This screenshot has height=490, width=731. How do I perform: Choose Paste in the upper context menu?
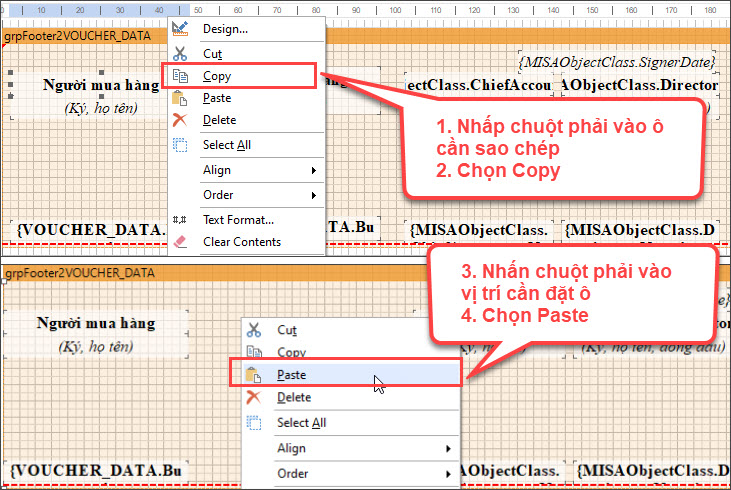[217, 98]
